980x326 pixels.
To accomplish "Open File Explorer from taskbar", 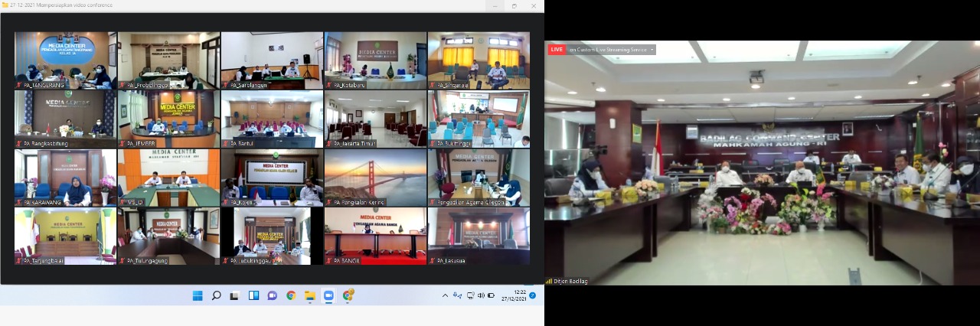I will [309, 295].
